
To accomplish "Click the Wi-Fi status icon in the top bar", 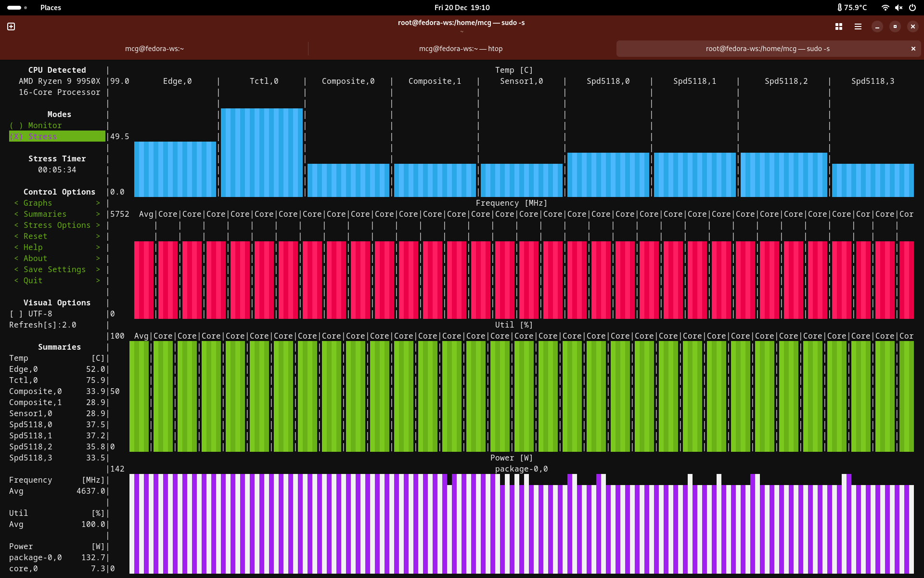I will click(885, 8).
